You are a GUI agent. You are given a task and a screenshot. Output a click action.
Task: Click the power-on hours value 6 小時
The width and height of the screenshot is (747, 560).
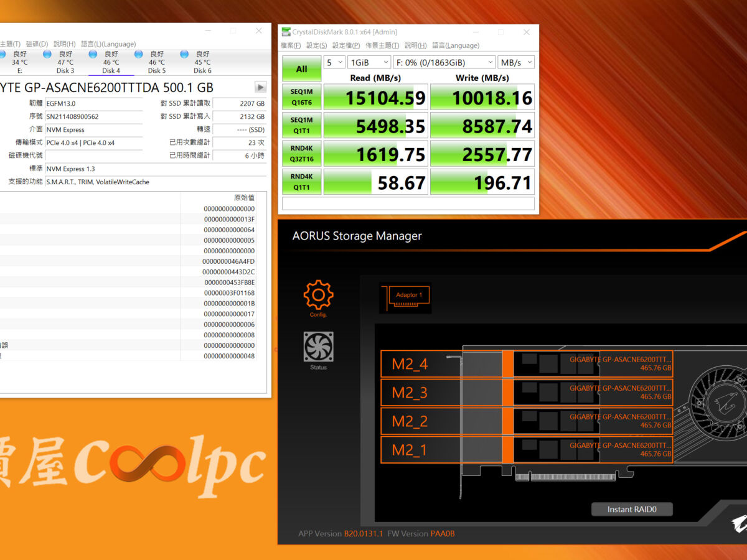240,156
